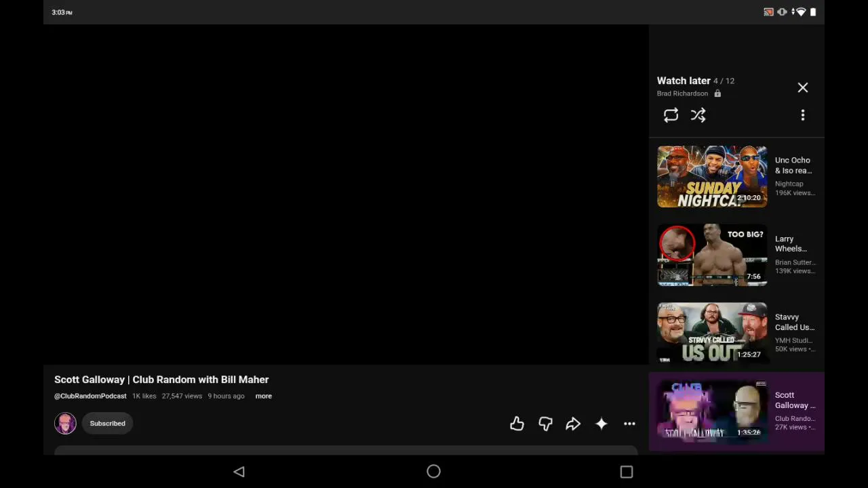Like the Scott Galloway video
The width and height of the screenshot is (868, 488).
(517, 424)
